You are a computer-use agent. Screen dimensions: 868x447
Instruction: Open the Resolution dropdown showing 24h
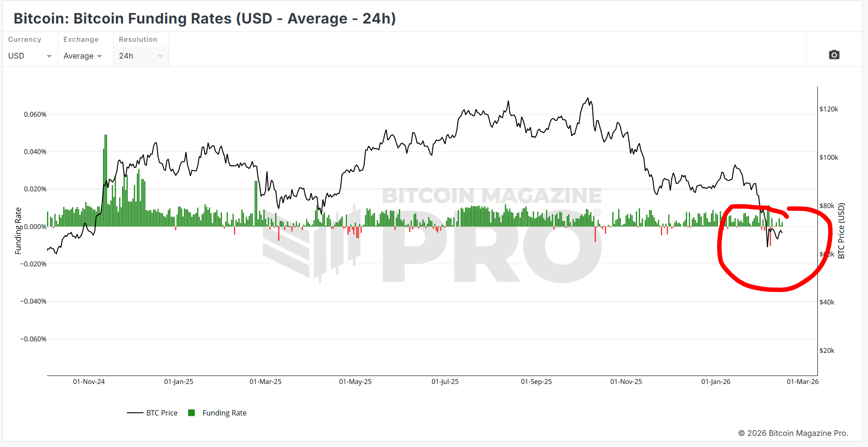pyautogui.click(x=140, y=56)
